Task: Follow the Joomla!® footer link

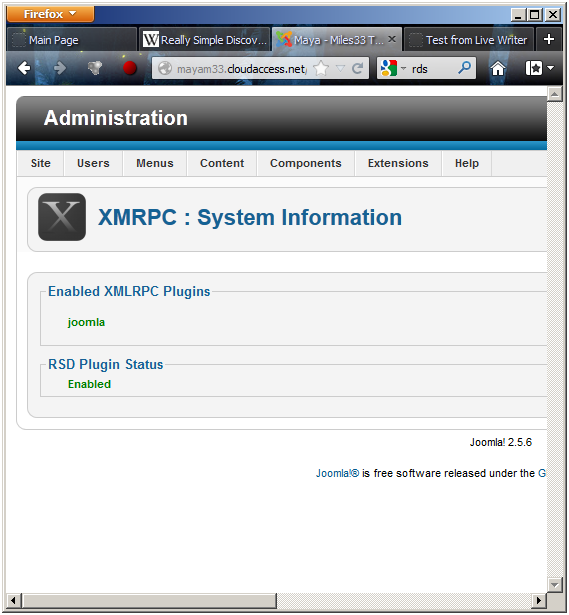Action: (337, 473)
